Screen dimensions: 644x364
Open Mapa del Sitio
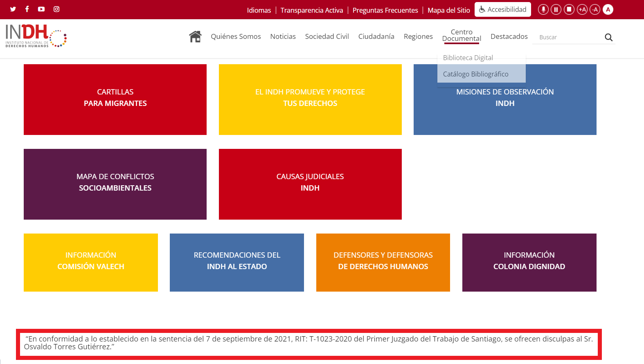[x=449, y=10]
